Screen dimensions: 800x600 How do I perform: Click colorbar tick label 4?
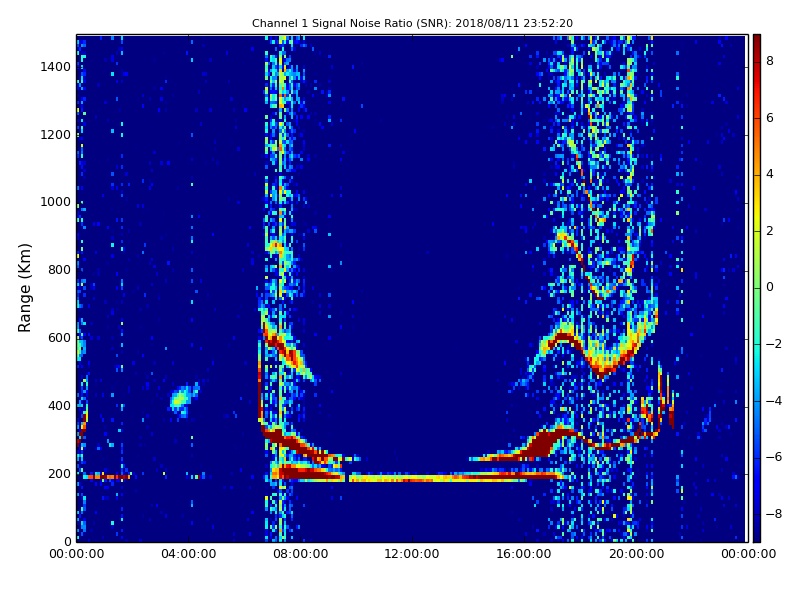770,174
